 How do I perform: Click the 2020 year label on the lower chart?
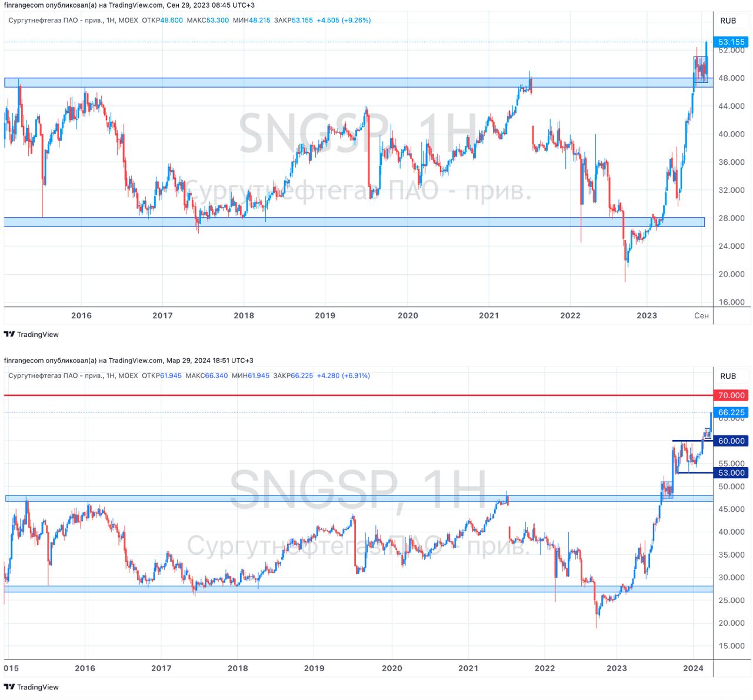tap(392, 668)
